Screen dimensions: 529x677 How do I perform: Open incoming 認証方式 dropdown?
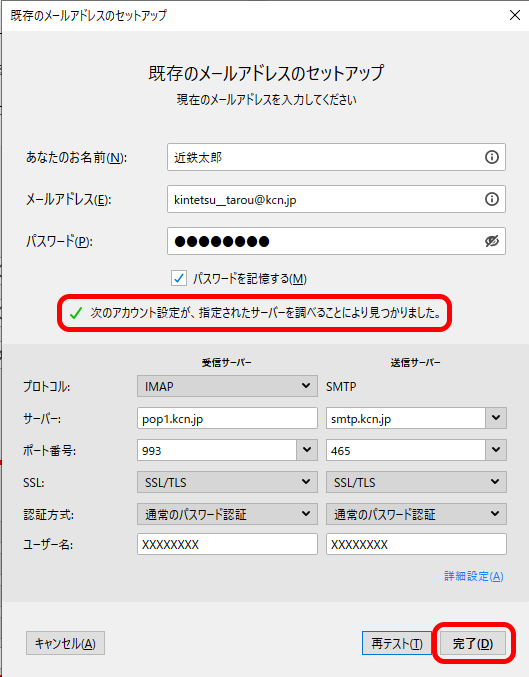(227, 514)
